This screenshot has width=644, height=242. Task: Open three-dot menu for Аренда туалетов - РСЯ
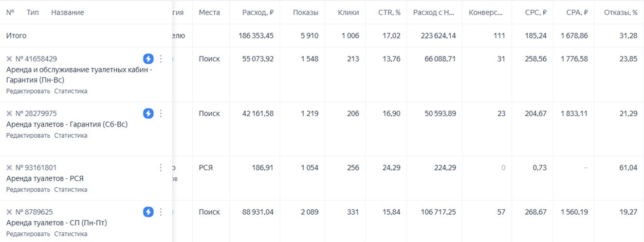[x=161, y=168]
